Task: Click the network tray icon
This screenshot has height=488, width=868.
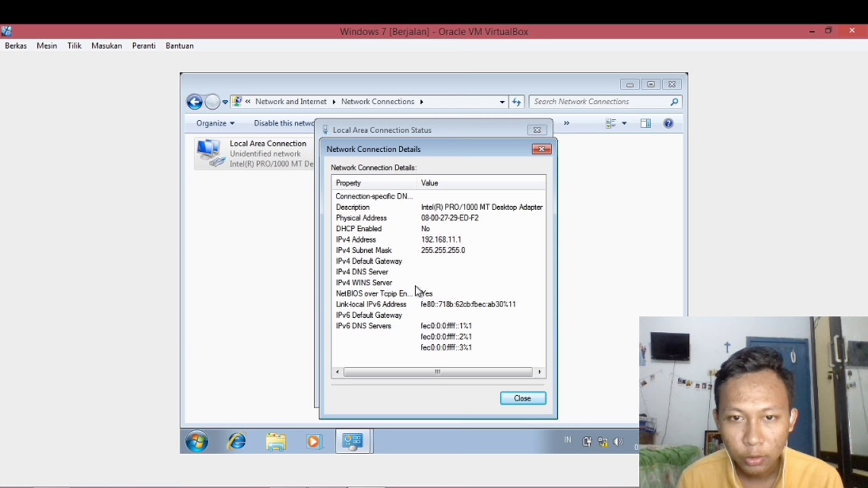Action: point(603,442)
